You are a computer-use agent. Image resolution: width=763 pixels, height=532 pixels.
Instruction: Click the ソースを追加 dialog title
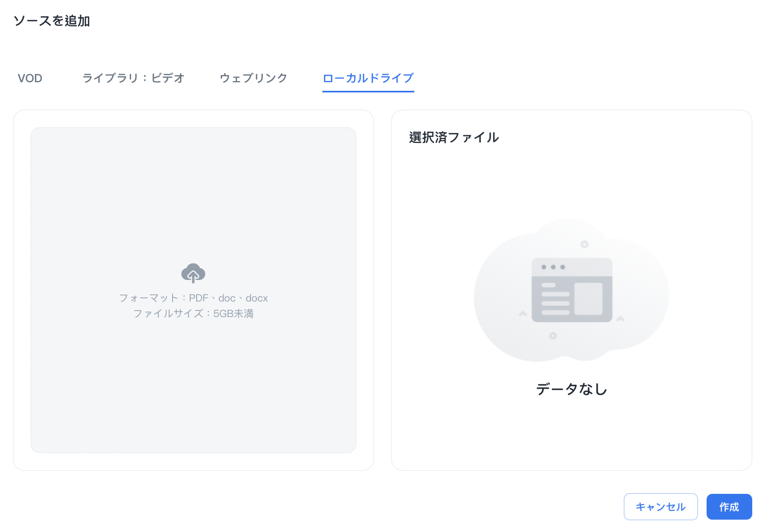tap(52, 21)
